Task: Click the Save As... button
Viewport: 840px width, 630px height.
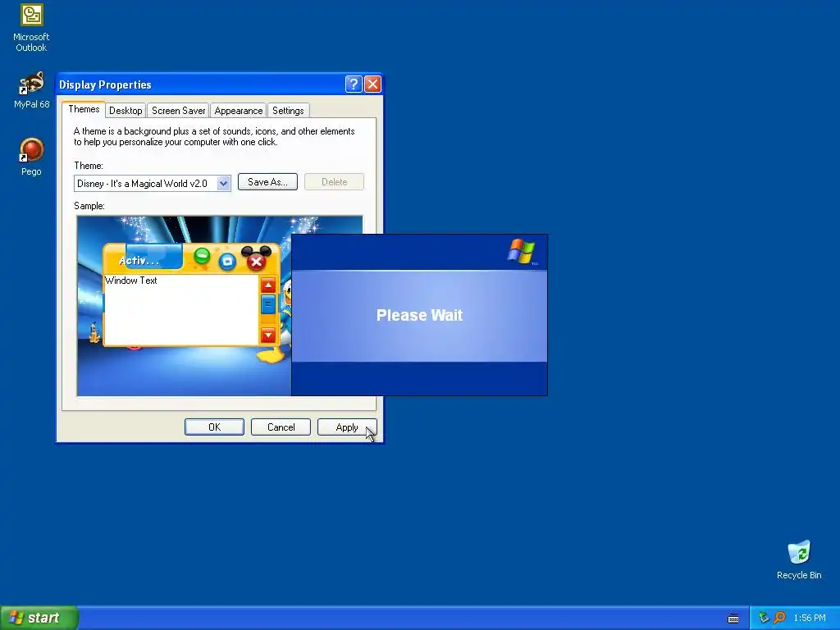Action: click(267, 182)
